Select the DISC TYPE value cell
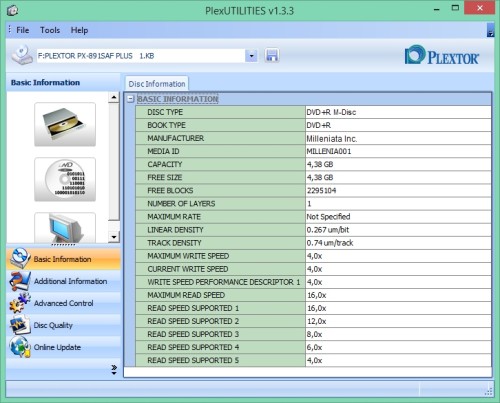500x403 pixels. (x=398, y=112)
